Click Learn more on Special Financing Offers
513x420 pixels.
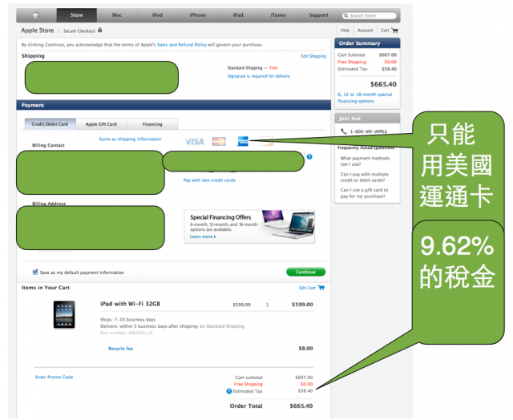pyautogui.click(x=203, y=236)
